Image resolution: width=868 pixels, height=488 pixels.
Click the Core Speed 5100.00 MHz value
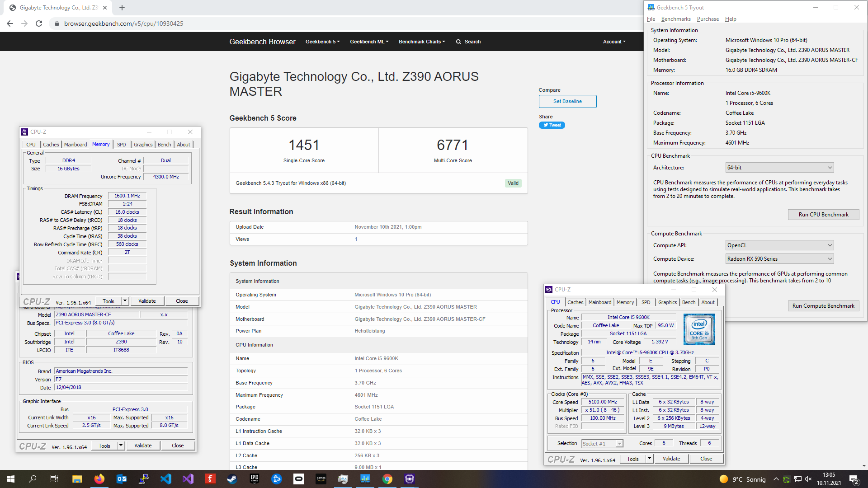click(603, 402)
